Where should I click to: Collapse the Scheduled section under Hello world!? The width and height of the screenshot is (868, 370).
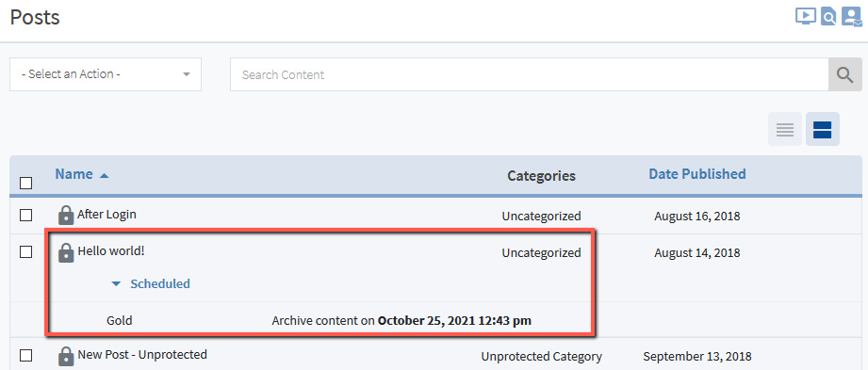151,283
